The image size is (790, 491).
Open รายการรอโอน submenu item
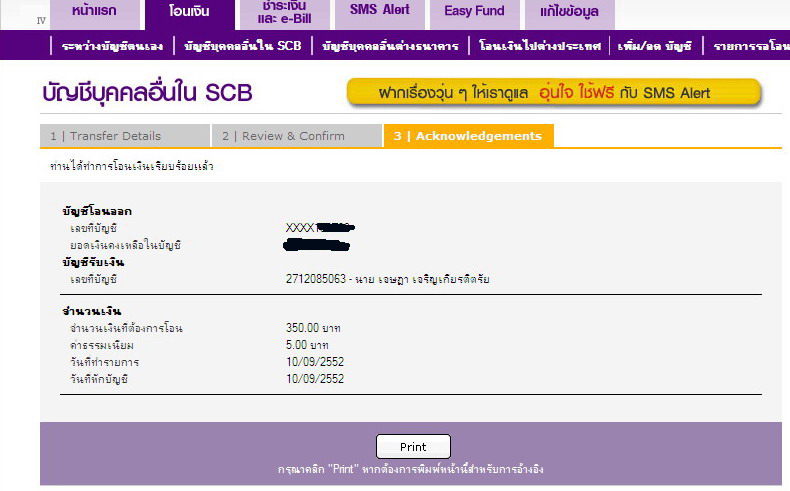[751, 46]
